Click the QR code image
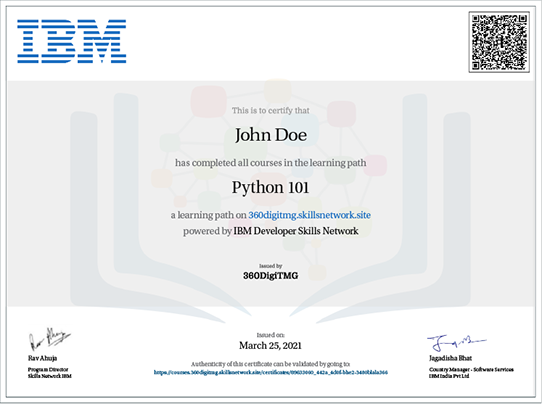 coord(499,42)
